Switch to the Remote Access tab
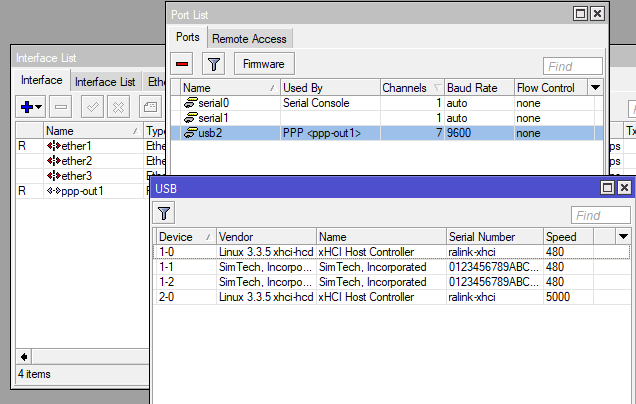636x404 pixels. pos(249,39)
